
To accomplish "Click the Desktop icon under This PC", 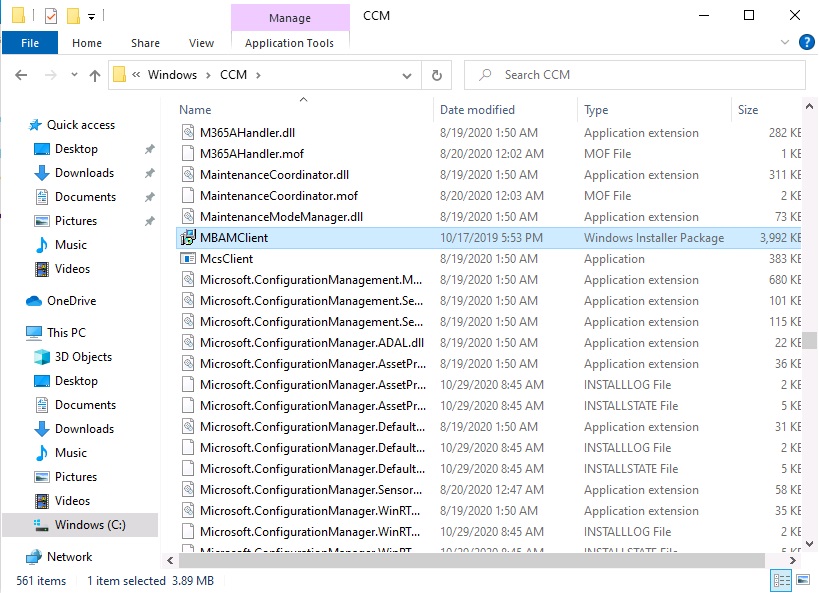I will coord(42,381).
